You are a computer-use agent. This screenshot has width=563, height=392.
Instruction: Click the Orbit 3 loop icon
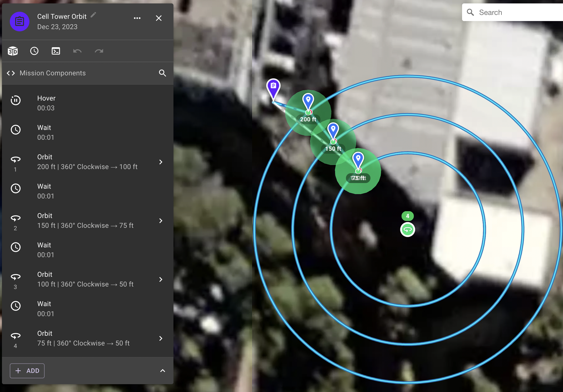click(16, 277)
